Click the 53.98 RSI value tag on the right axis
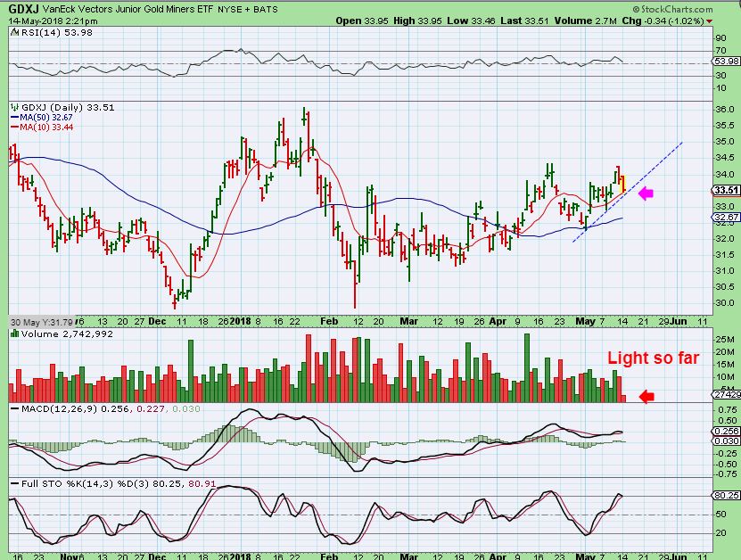741x560 pixels. pyautogui.click(x=726, y=62)
